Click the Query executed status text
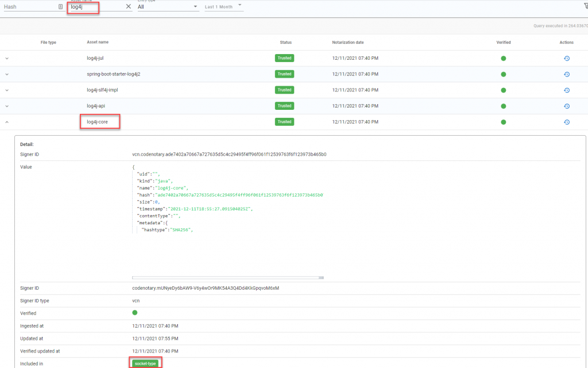Viewport: 588px width, 368px height. pyautogui.click(x=560, y=26)
